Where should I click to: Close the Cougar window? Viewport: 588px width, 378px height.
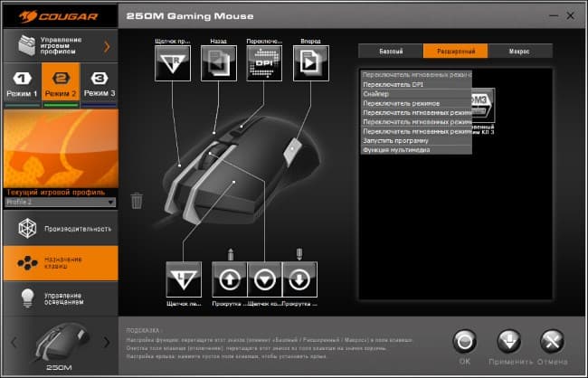click(x=571, y=15)
